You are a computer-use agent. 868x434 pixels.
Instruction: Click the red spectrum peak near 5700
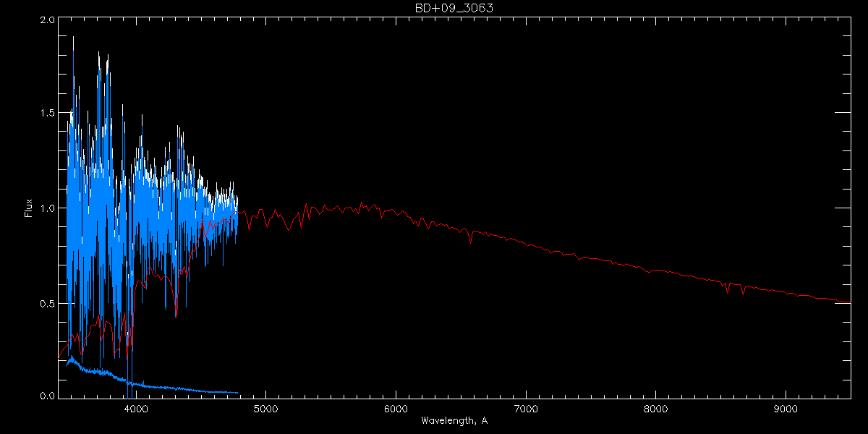point(362,205)
